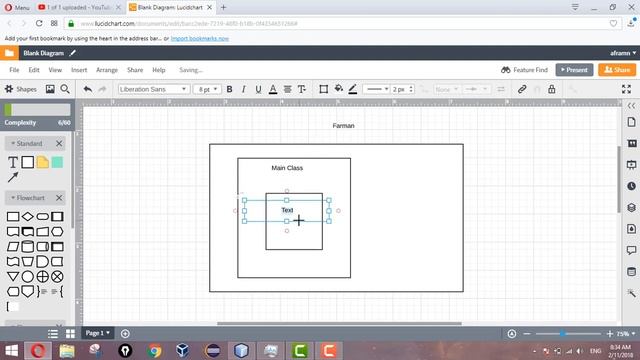Open the aframn account menu
640x360 pixels.
[x=623, y=53]
